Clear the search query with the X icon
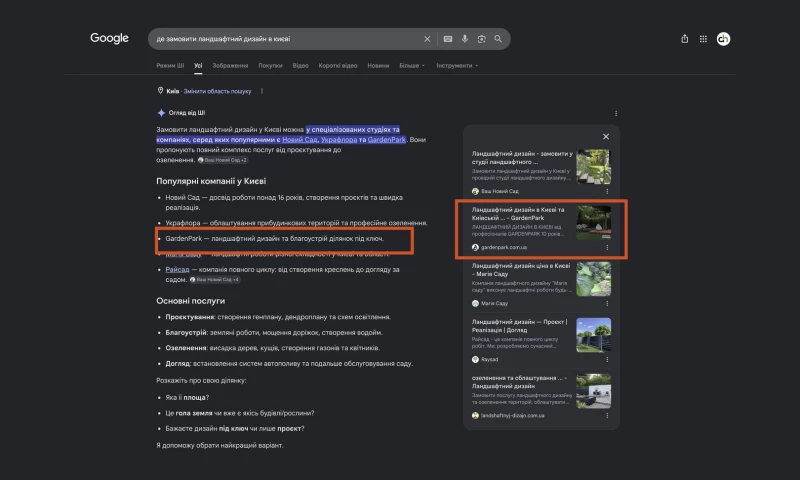Viewport: 800px width, 480px height. [x=427, y=39]
